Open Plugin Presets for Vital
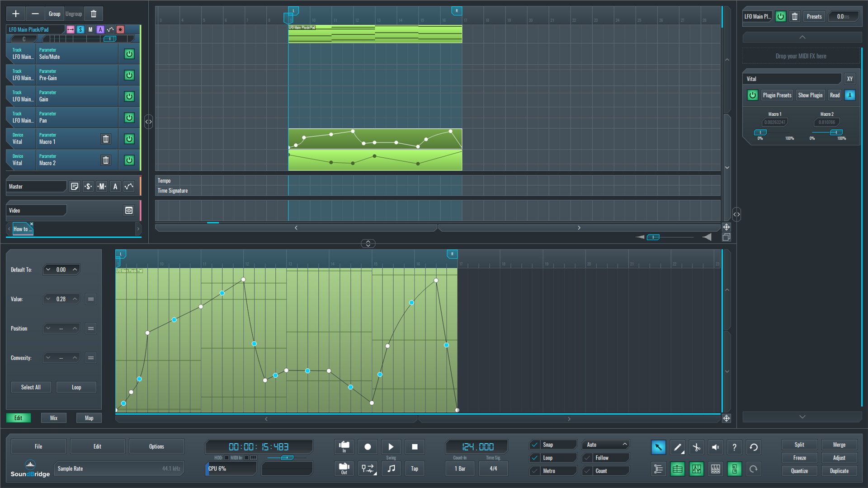Viewport: 868px width, 488px height. point(777,95)
